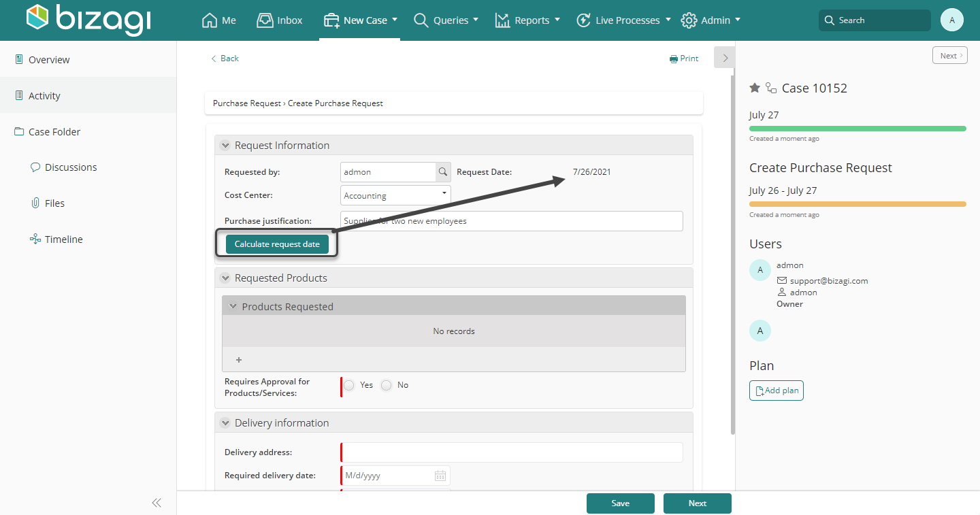This screenshot has height=515, width=980.
Task: Open Timeline in the sidebar
Action: click(x=56, y=239)
